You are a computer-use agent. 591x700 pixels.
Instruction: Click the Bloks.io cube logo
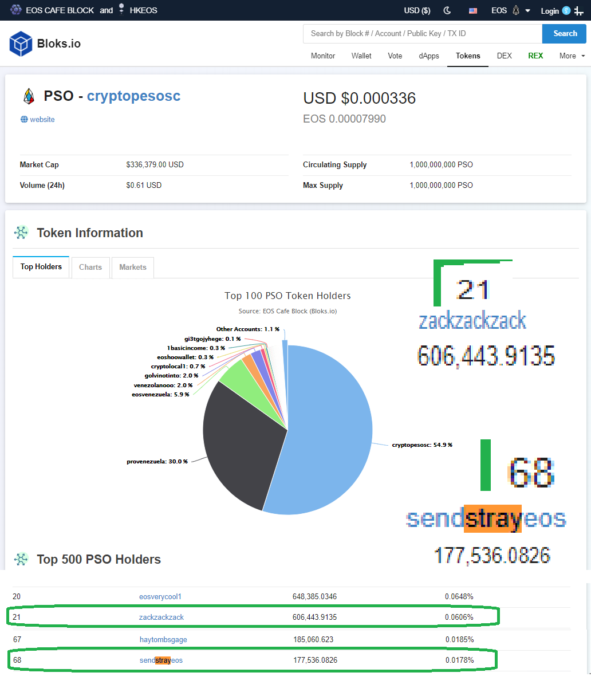(21, 44)
